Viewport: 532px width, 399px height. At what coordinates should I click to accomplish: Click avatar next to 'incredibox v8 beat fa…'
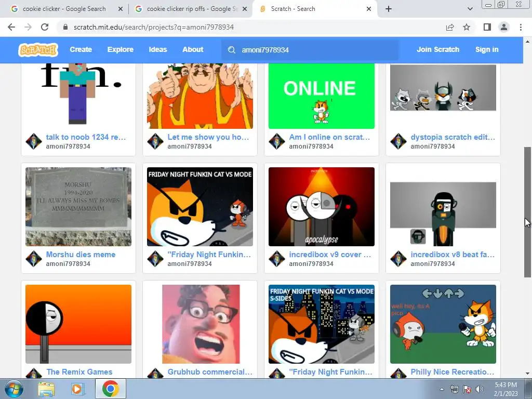tap(398, 259)
